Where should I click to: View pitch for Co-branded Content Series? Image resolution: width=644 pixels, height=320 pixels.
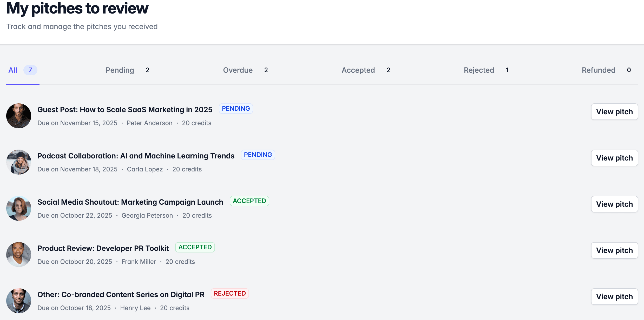[x=614, y=297]
